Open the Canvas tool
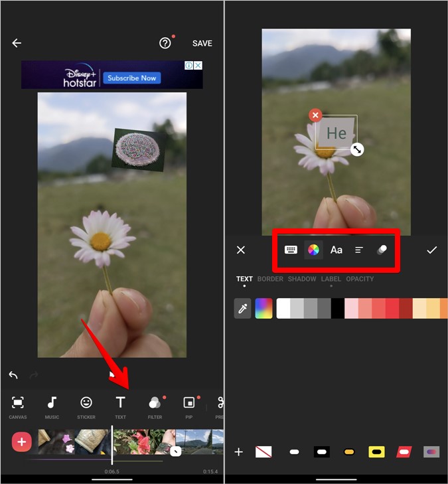 pos(18,406)
